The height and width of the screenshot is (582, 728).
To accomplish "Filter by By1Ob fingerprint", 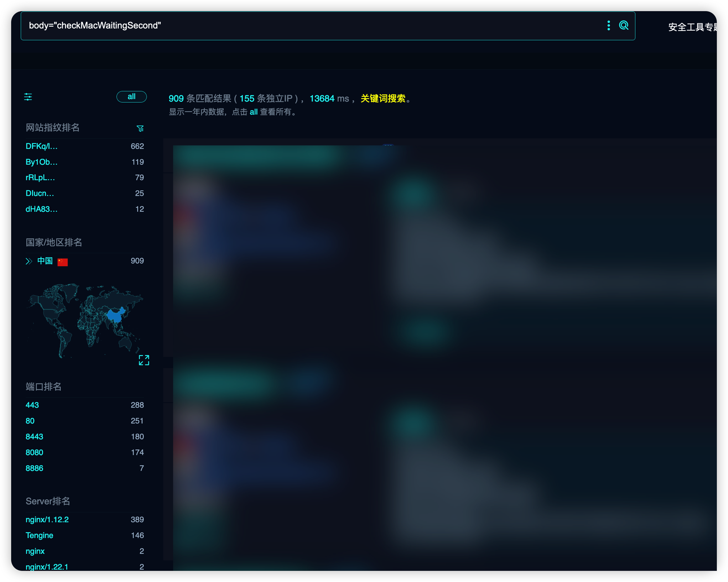I will (42, 162).
